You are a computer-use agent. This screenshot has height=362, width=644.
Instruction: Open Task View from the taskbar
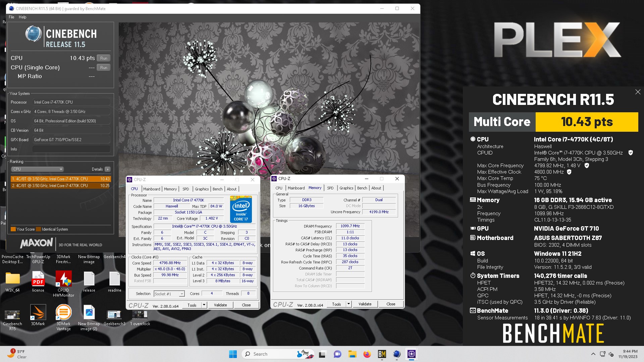(322, 354)
